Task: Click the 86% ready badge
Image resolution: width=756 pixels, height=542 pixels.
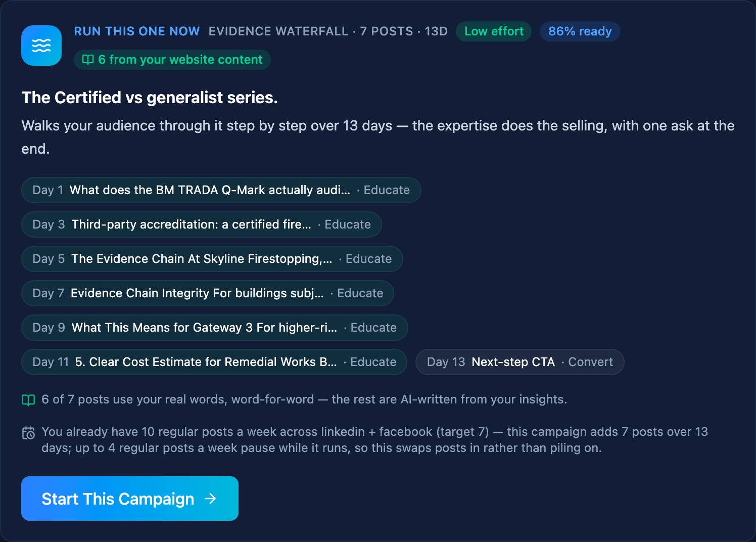Action: pos(580,31)
